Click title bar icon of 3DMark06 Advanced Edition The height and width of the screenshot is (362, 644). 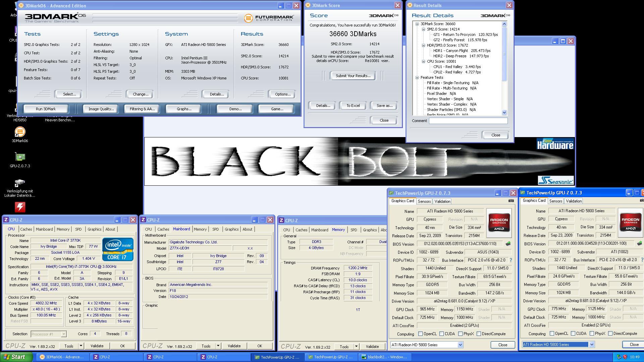[x=21, y=5]
